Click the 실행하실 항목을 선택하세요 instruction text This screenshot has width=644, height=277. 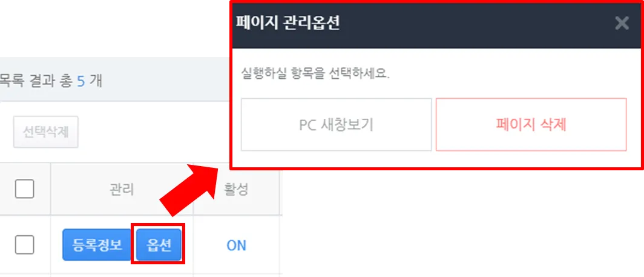point(315,74)
